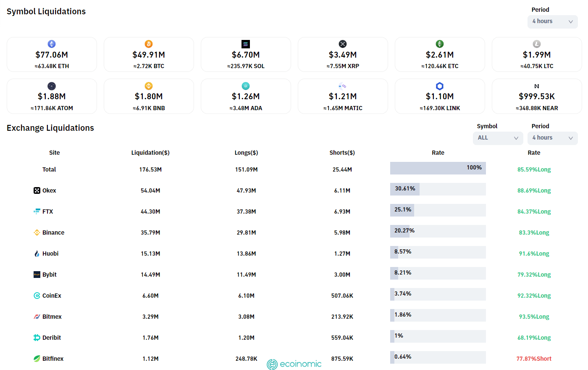Click the Shorts($) column header
Image resolution: width=588 pixels, height=370 pixels.
(x=342, y=153)
